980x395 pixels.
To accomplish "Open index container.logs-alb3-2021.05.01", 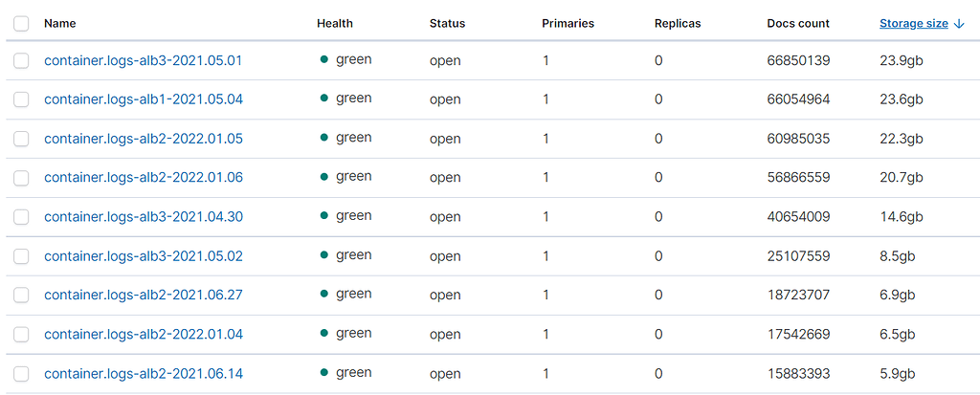I will (144, 60).
